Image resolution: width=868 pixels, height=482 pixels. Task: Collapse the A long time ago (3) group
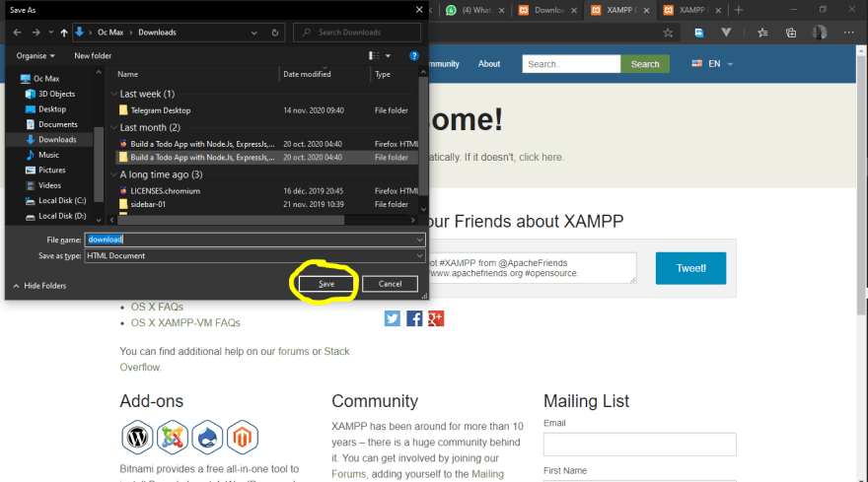coord(114,174)
